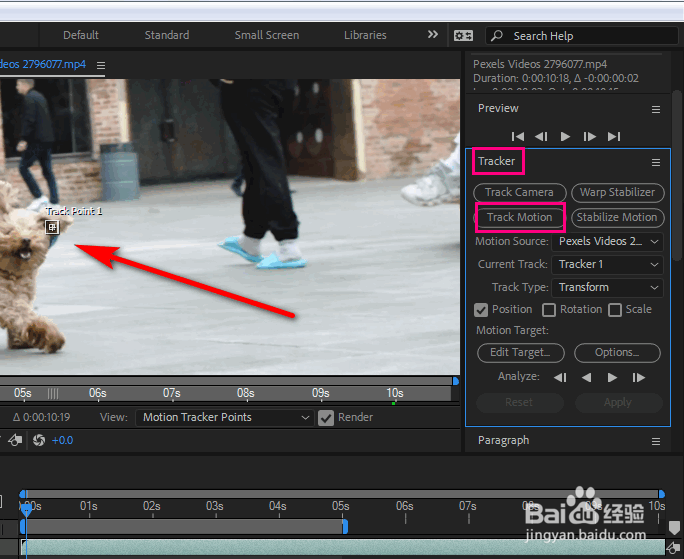Open tracker Options dialog
684x559 pixels.
click(617, 353)
